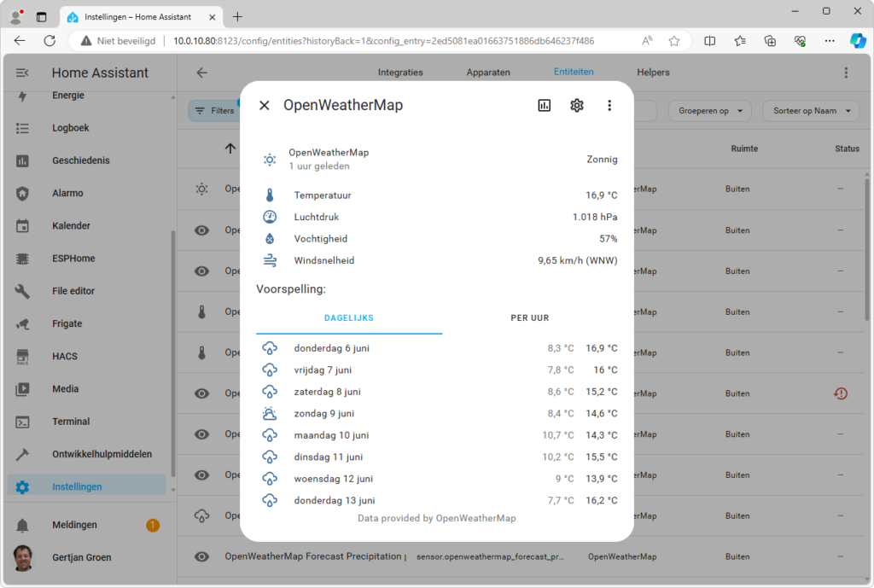The height and width of the screenshot is (588, 874).
Task: Go back with the arrow button
Action: tap(202, 73)
